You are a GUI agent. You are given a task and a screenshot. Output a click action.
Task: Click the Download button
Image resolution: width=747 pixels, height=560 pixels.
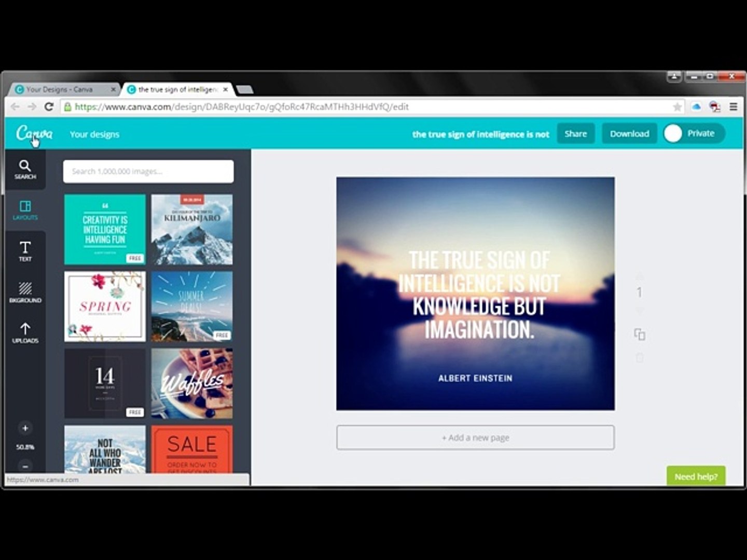tap(629, 133)
